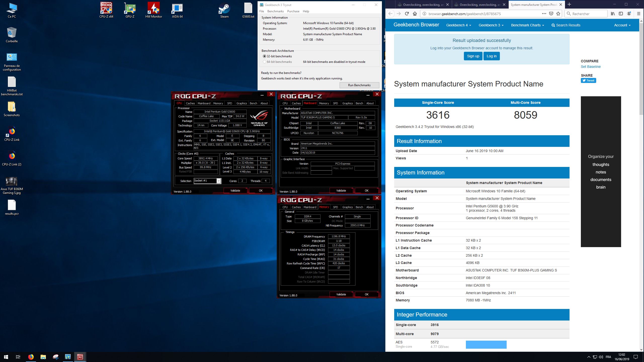This screenshot has width=644, height=362.
Task: Open the Account dropdown menu
Action: click(622, 25)
